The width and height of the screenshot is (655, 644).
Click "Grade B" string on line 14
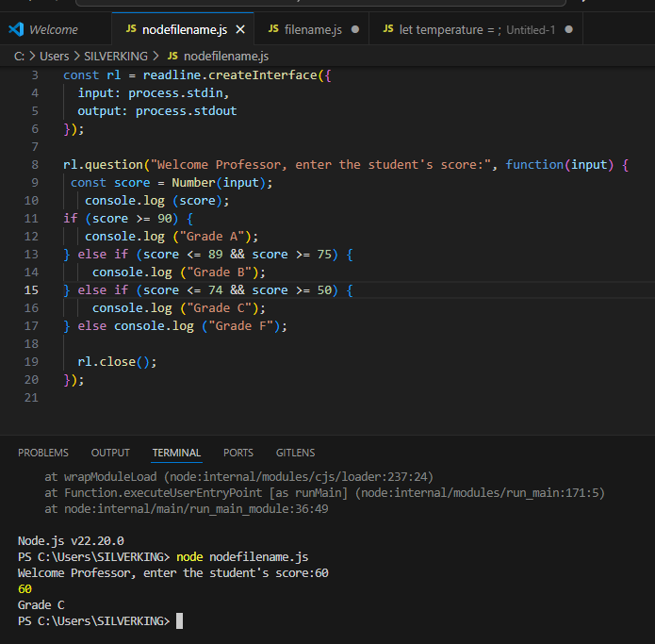click(x=220, y=272)
